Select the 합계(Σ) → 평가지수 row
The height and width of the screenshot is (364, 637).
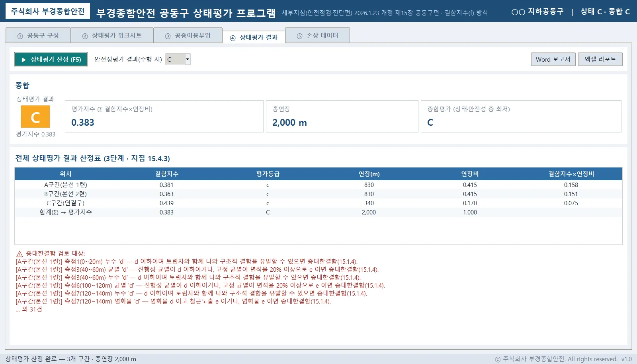point(318,212)
